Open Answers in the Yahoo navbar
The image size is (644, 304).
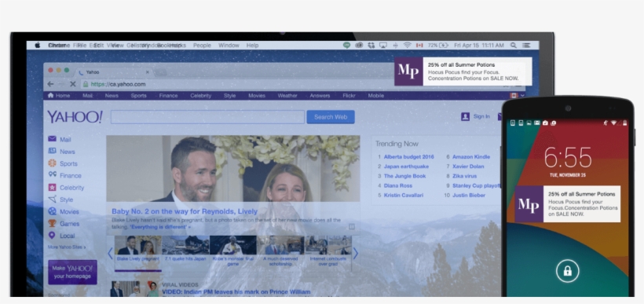(320, 95)
